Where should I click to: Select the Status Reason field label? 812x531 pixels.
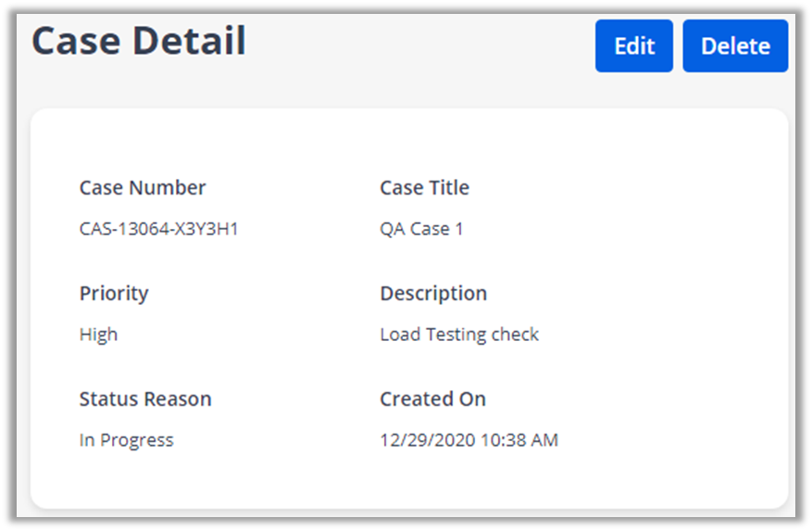click(145, 399)
